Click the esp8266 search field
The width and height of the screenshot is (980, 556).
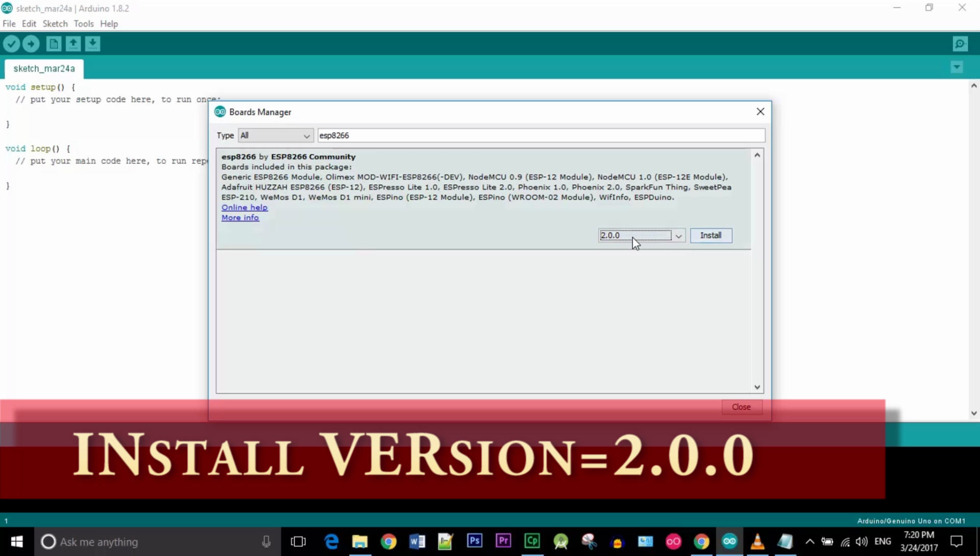pyautogui.click(x=541, y=136)
